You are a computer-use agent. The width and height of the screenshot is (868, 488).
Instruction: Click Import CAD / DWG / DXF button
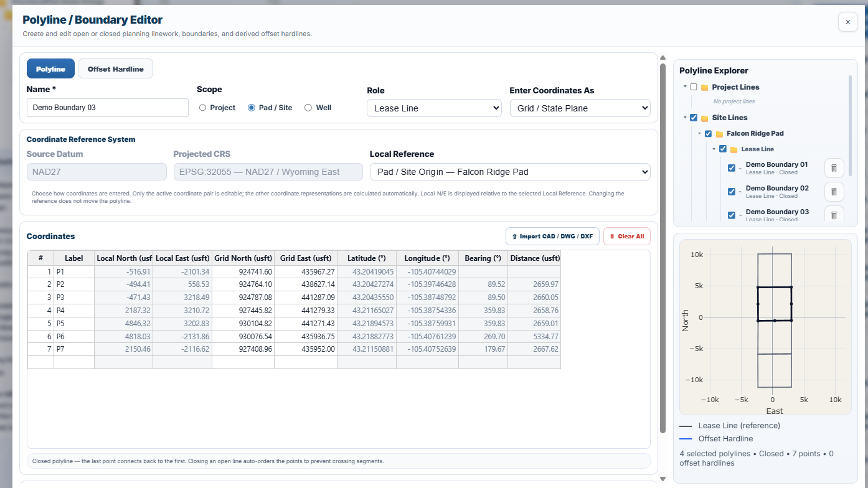[x=552, y=237]
